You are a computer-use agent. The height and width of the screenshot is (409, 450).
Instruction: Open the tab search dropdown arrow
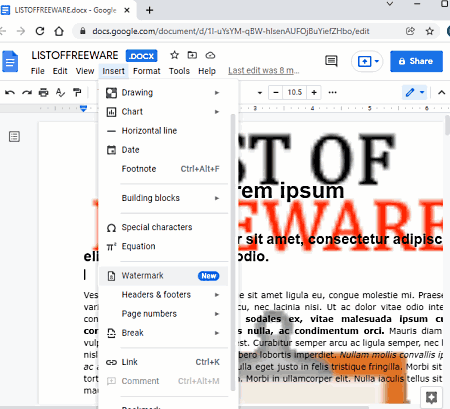click(390, 4)
